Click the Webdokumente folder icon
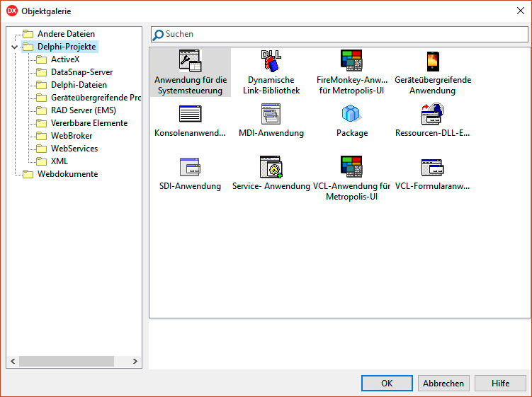 28,174
